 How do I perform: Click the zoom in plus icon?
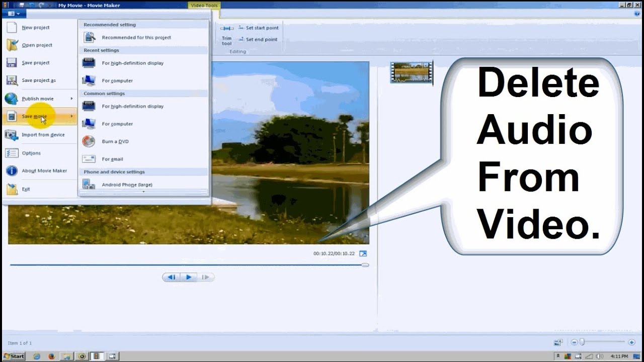pos(631,342)
